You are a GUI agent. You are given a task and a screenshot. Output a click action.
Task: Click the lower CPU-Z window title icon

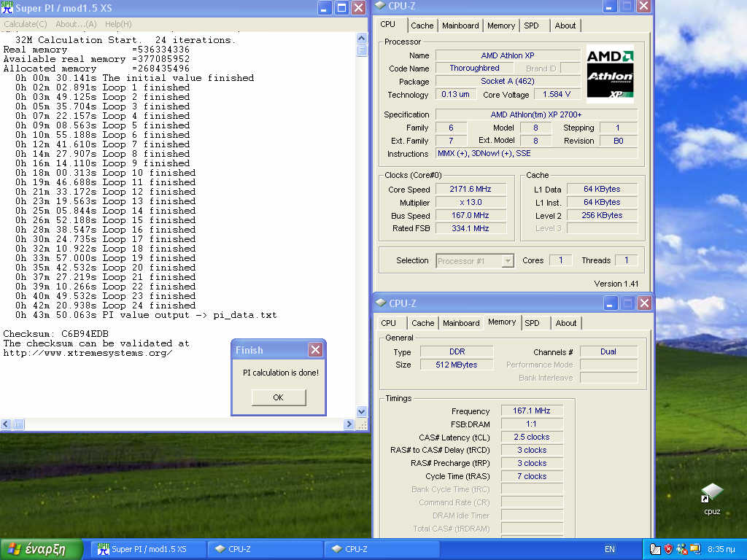[381, 303]
